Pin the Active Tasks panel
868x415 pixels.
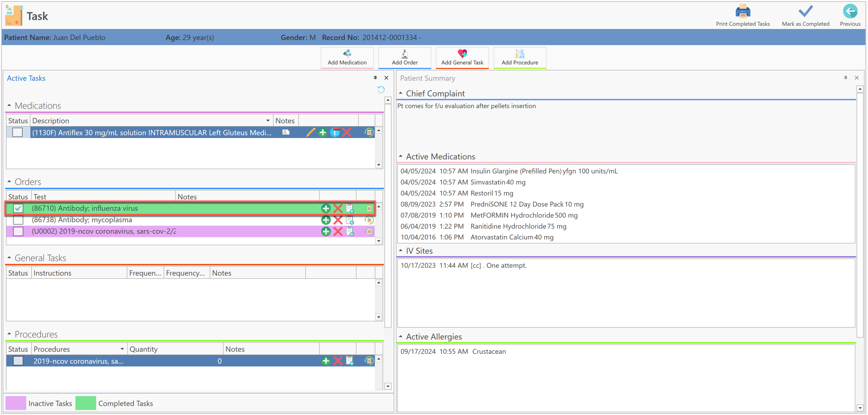(x=375, y=78)
